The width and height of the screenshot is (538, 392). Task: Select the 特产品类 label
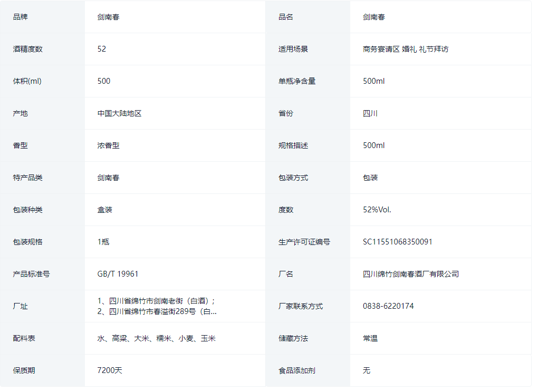27,178
